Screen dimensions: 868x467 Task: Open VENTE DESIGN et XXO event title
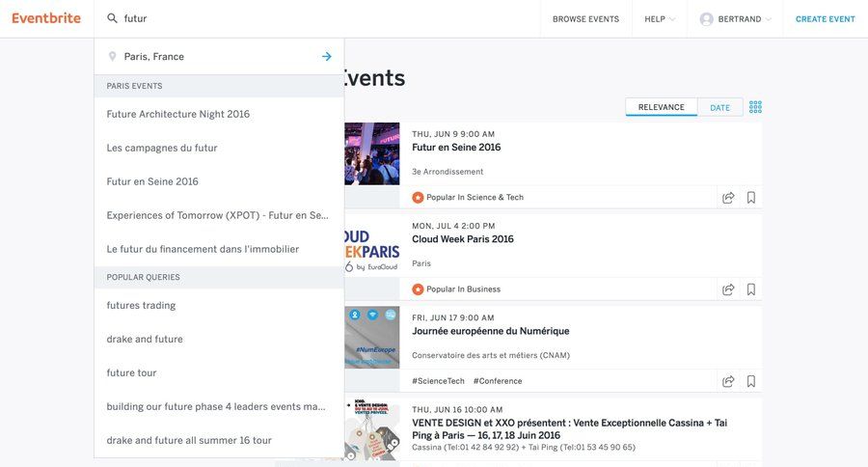pos(569,428)
